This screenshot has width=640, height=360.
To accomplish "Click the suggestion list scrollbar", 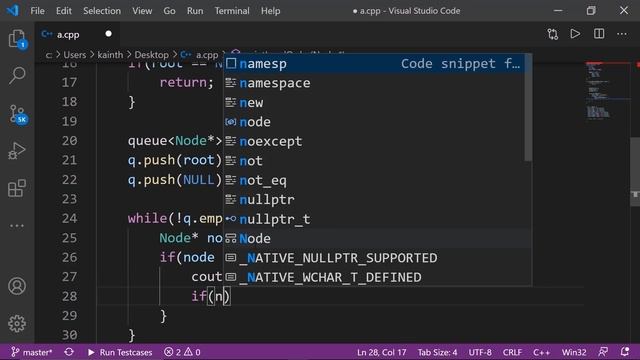I will click(528, 108).
